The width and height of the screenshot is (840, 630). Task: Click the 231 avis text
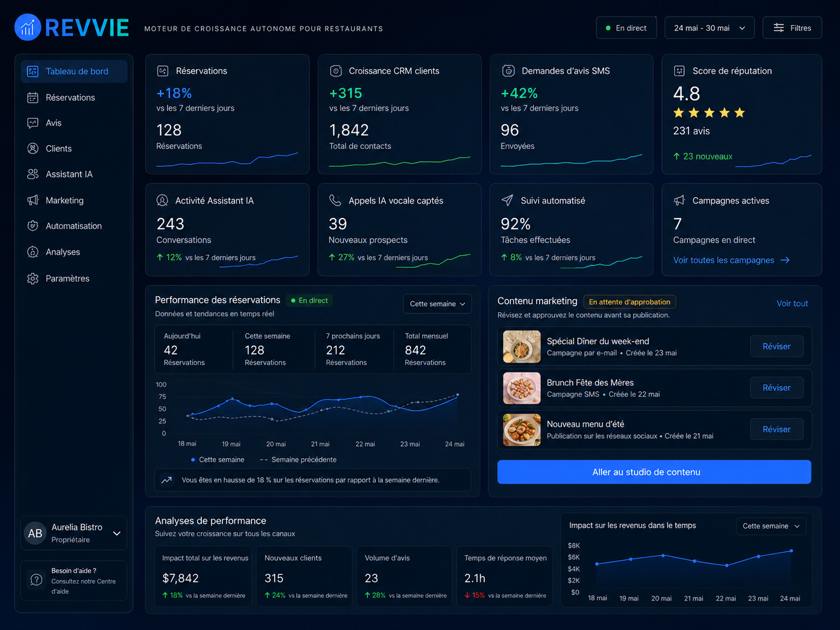coord(691,131)
